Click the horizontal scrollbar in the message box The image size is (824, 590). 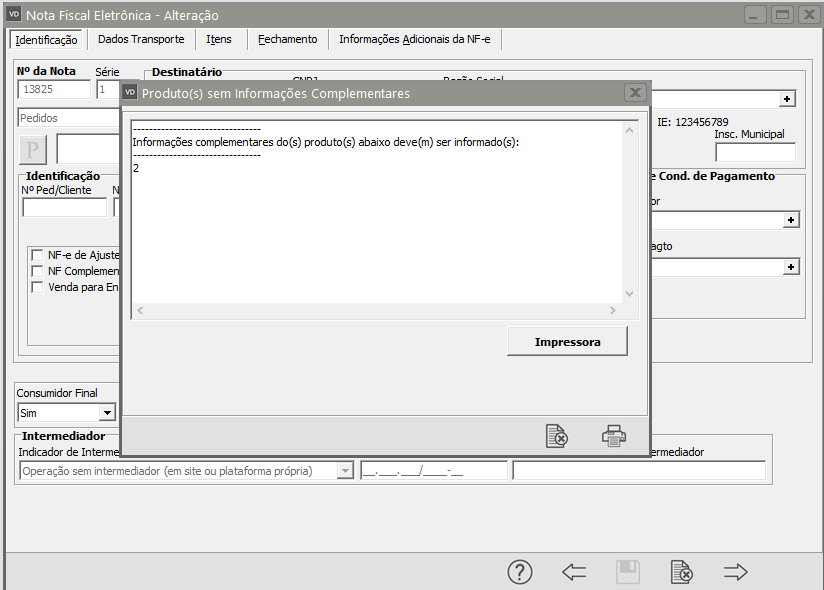[x=378, y=311]
